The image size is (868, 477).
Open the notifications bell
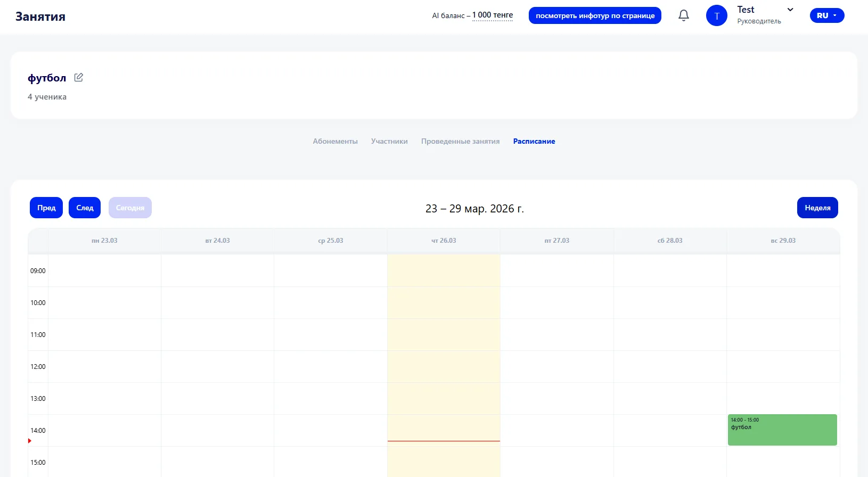click(684, 15)
